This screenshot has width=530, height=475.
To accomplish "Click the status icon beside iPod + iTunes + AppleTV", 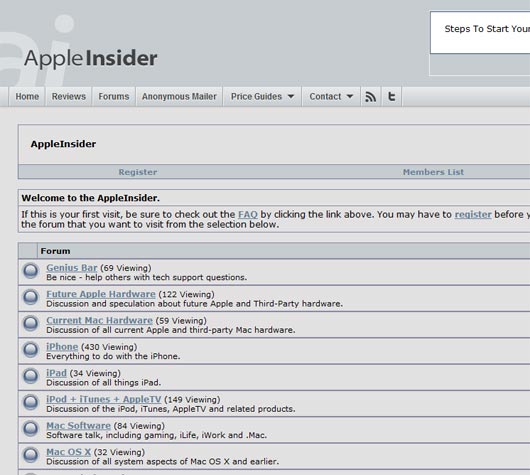I will pos(30,403).
